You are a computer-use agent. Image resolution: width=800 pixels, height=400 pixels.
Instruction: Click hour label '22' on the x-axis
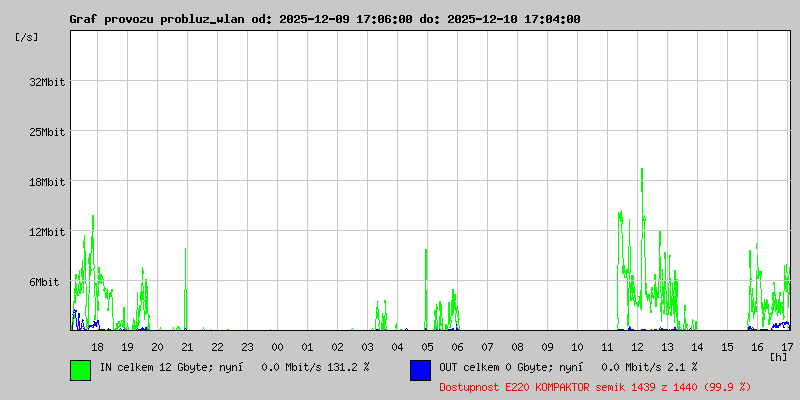click(x=217, y=347)
